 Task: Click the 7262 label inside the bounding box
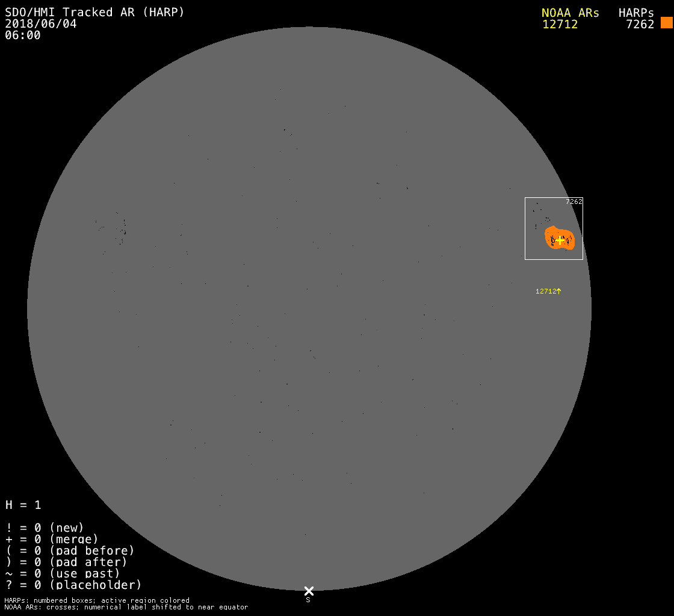click(574, 202)
